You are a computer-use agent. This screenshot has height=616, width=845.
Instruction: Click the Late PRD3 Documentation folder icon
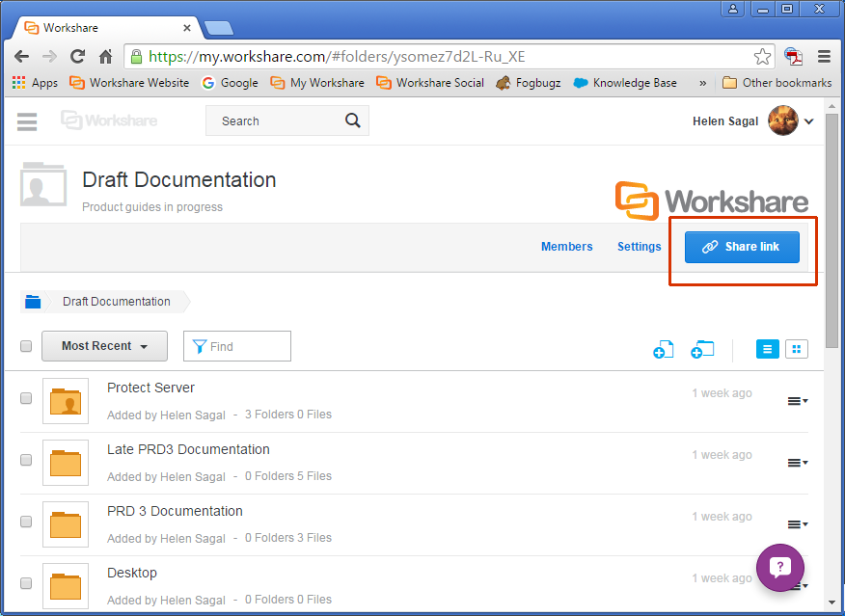coord(66,463)
